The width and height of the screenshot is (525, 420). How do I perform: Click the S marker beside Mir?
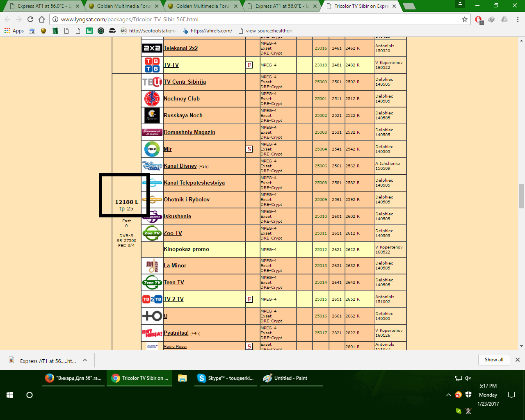[x=249, y=149]
